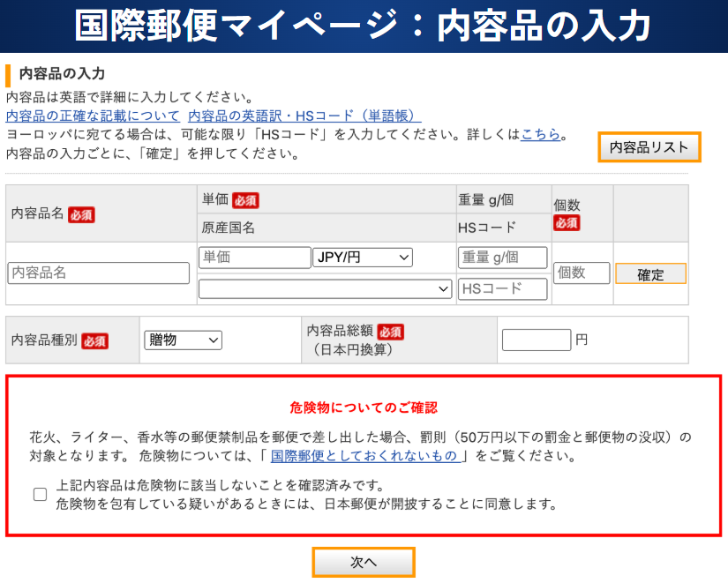This screenshot has width=728, height=583.
Task: Select the 重量 g/個 weight input
Action: tap(503, 258)
